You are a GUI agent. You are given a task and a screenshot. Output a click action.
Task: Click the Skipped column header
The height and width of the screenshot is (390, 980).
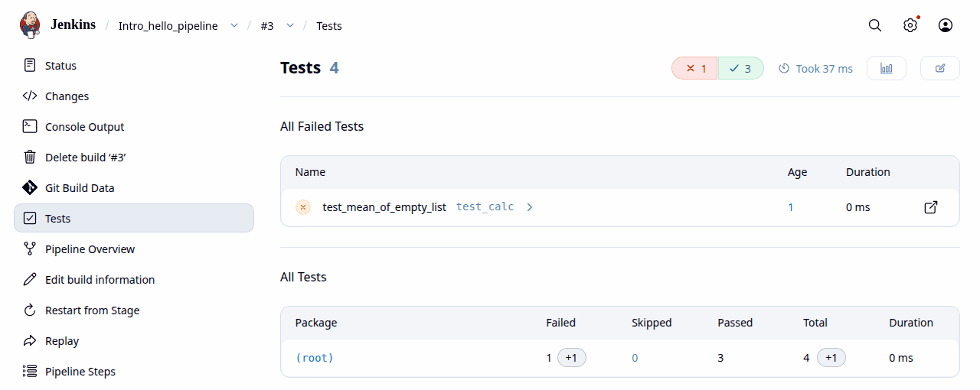[x=652, y=323]
